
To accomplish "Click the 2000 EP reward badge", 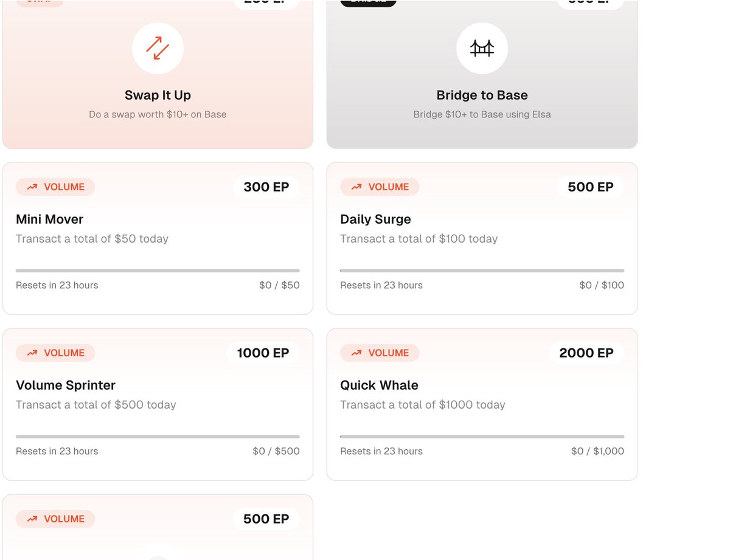I will (586, 353).
